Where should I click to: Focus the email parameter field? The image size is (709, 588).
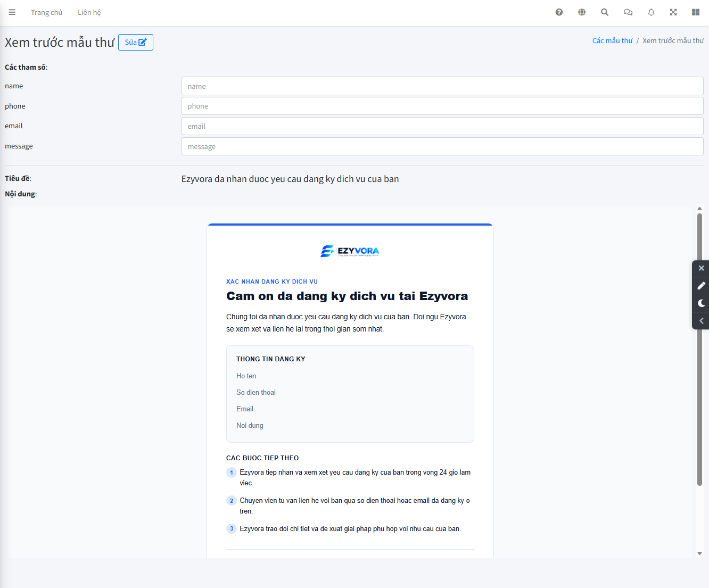pyautogui.click(x=442, y=126)
